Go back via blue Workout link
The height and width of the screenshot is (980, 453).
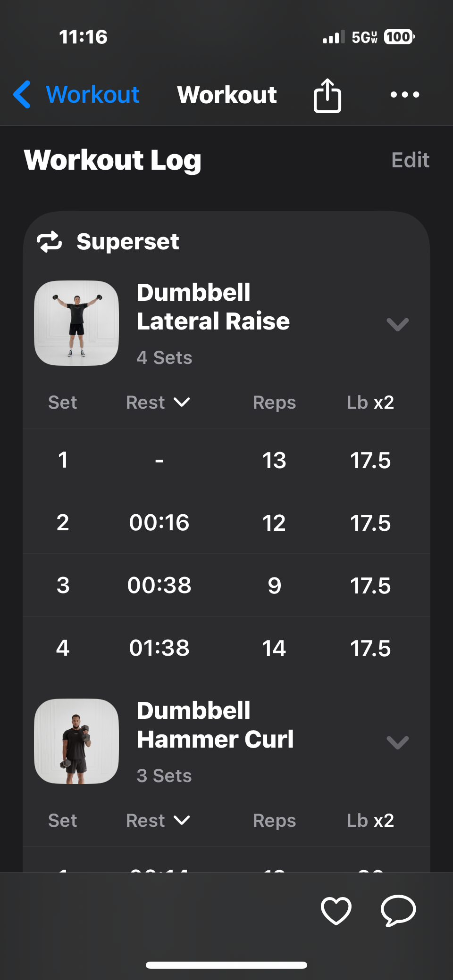click(92, 95)
